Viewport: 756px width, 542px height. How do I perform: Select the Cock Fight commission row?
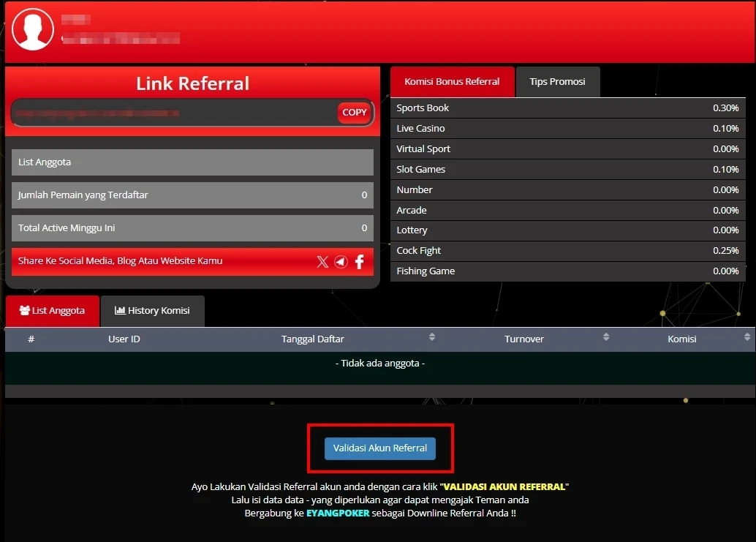pos(567,251)
